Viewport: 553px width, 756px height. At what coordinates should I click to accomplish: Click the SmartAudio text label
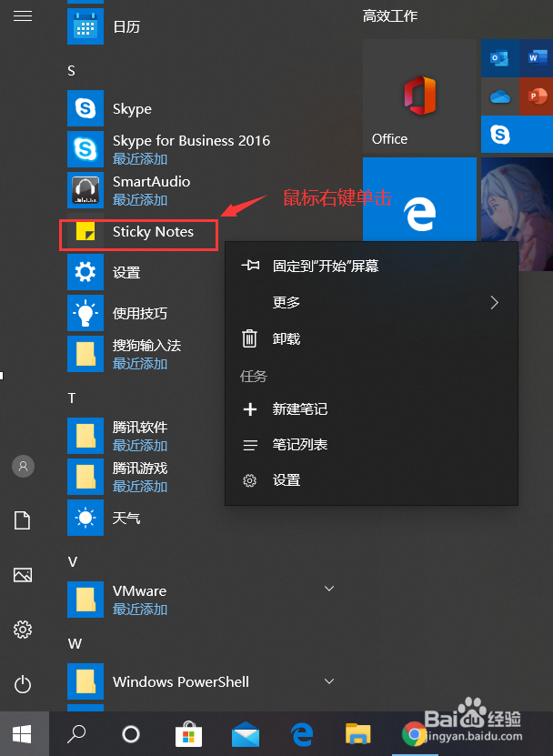[x=151, y=181]
